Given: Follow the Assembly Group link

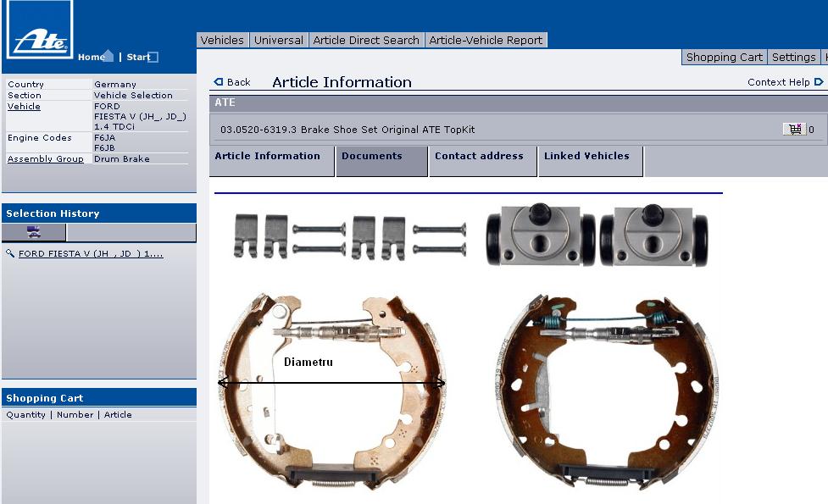Looking at the screenshot, I should tap(46, 159).
